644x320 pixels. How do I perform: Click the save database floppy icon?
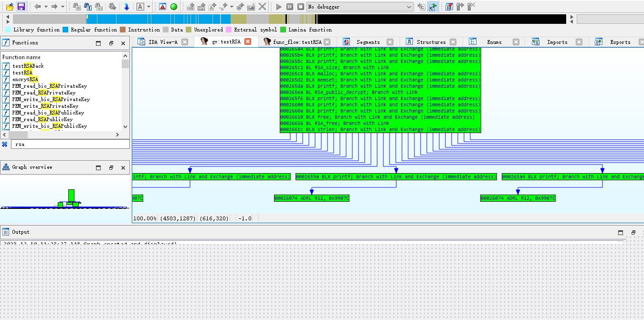(x=21, y=7)
